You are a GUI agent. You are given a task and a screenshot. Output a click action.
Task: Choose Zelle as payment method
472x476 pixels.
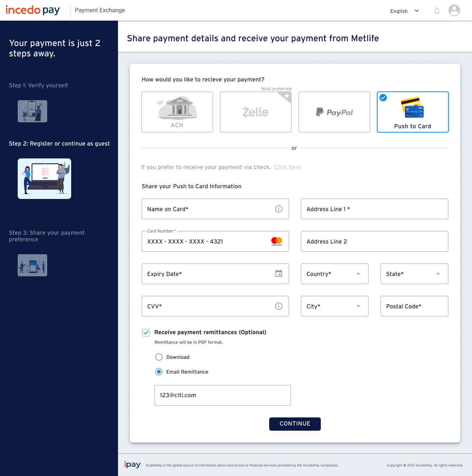tap(256, 112)
